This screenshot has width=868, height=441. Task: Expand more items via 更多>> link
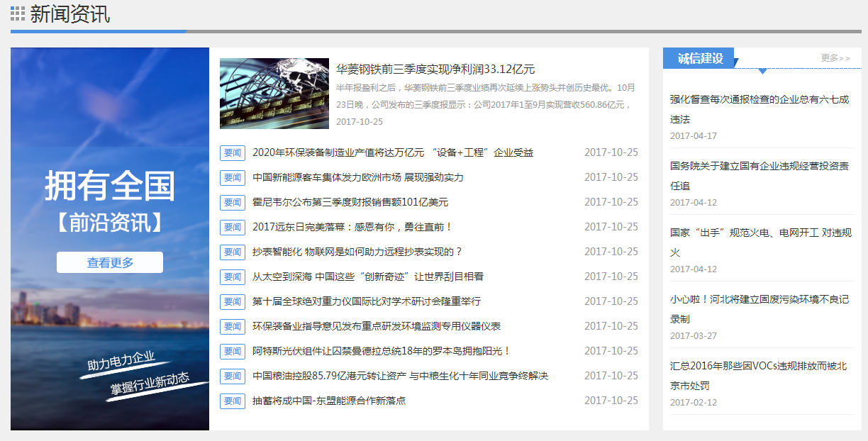click(x=835, y=57)
